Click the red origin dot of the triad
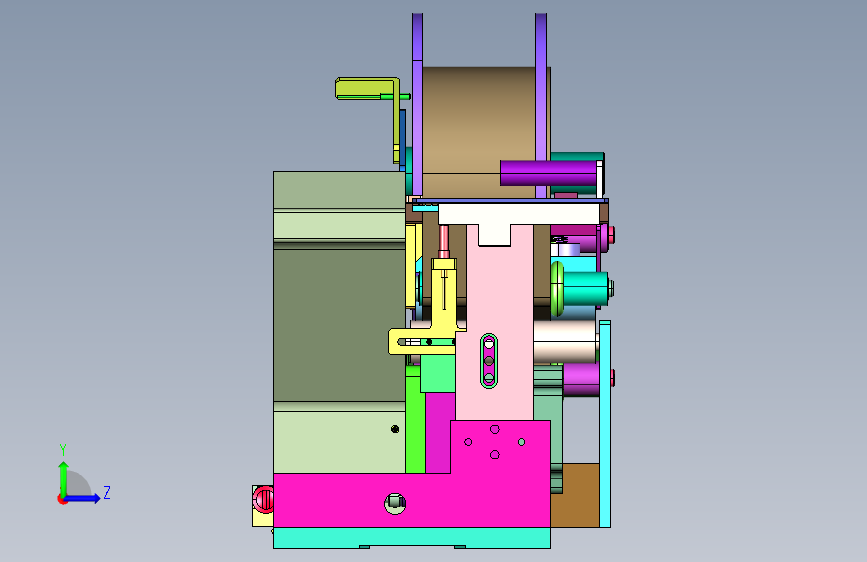The image size is (867, 562). [x=62, y=499]
